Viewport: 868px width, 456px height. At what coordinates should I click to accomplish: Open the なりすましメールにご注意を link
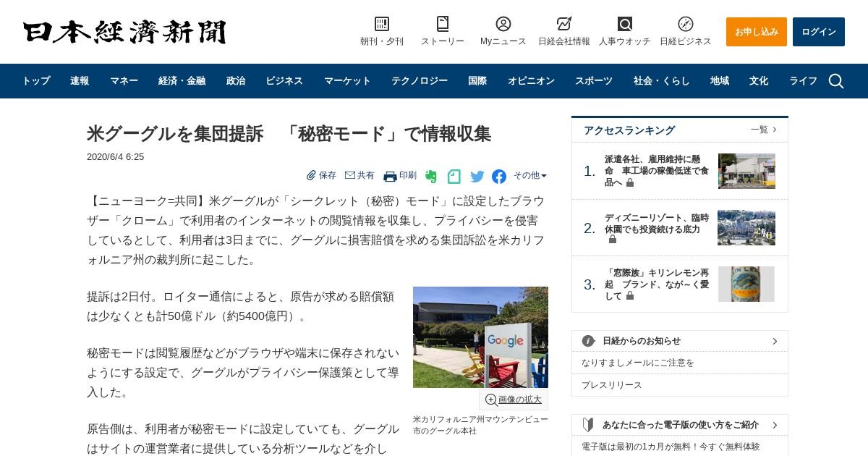[638, 363]
